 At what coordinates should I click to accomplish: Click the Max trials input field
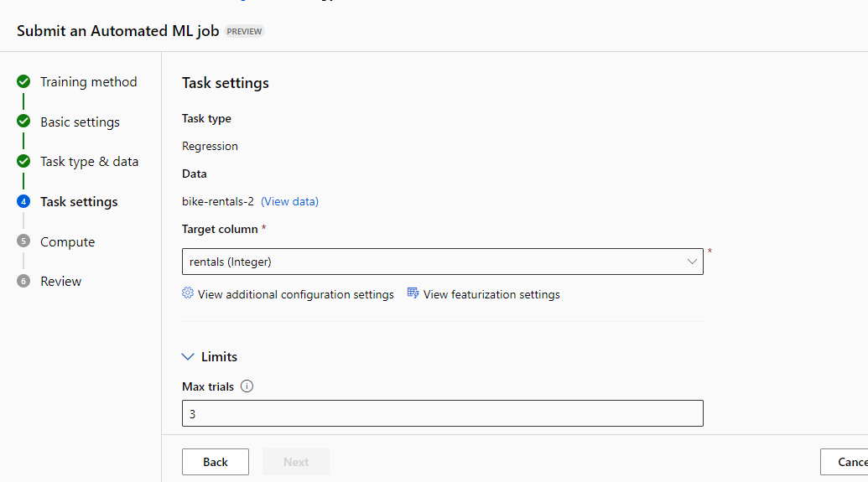click(x=442, y=413)
